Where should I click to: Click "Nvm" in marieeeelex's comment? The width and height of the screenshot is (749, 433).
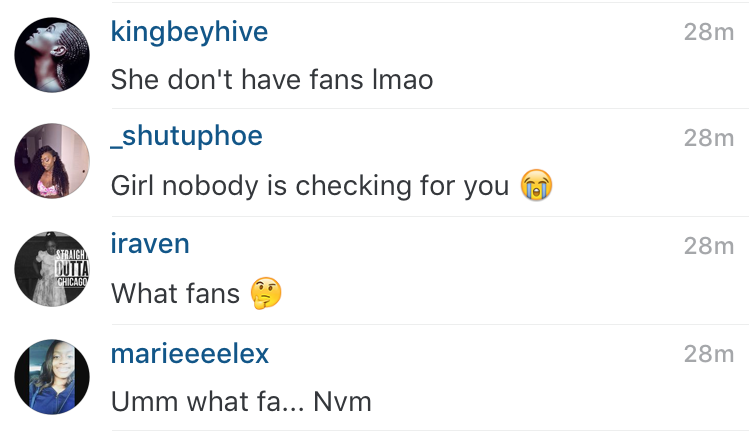342,401
